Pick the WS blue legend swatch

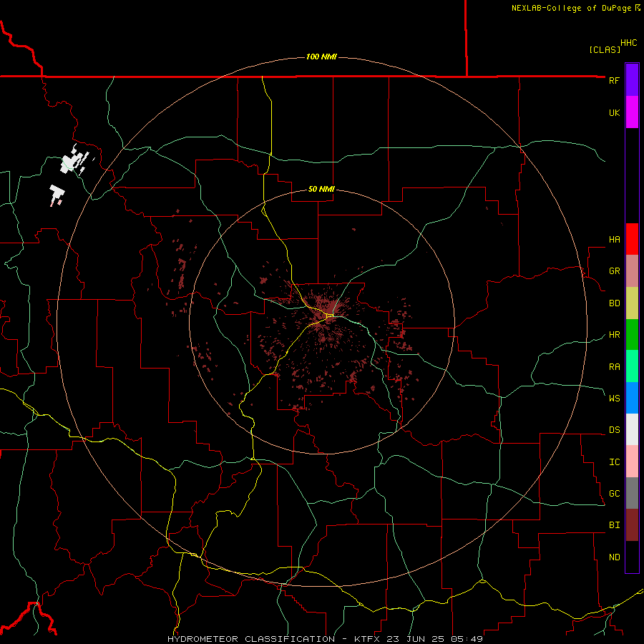tap(632, 398)
